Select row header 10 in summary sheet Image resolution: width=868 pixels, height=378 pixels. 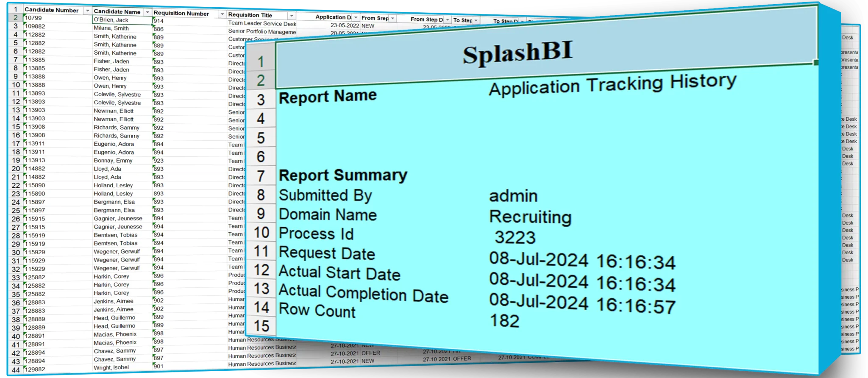[x=261, y=233]
